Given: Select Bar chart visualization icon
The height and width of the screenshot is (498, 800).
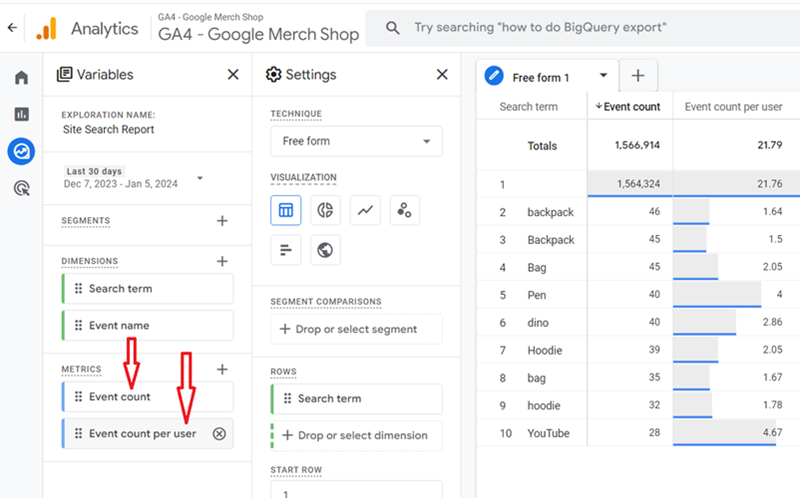Looking at the screenshot, I should pyautogui.click(x=286, y=250).
